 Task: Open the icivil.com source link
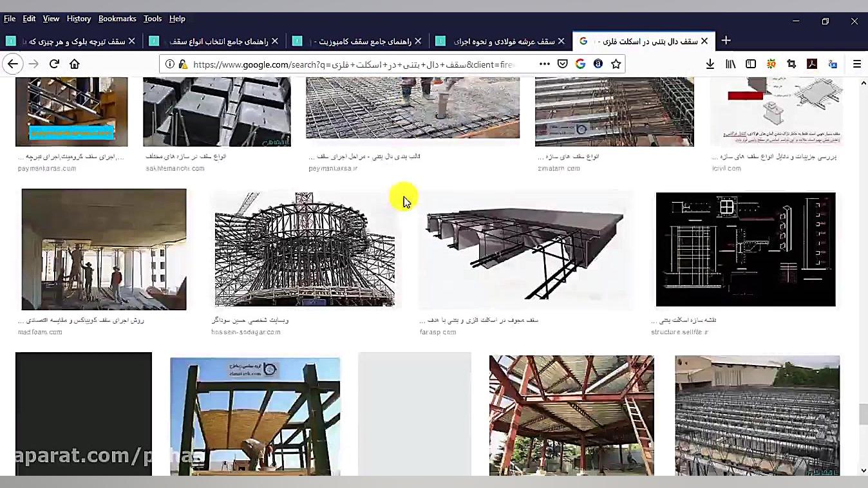[x=727, y=169]
